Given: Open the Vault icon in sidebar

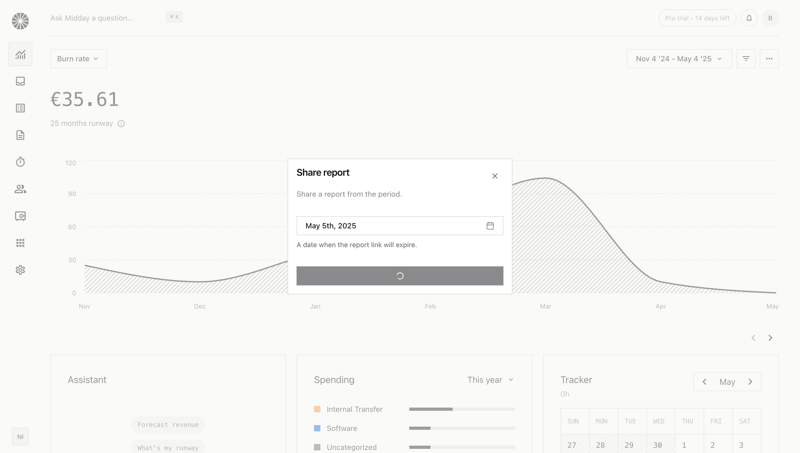Looking at the screenshot, I should coord(20,216).
